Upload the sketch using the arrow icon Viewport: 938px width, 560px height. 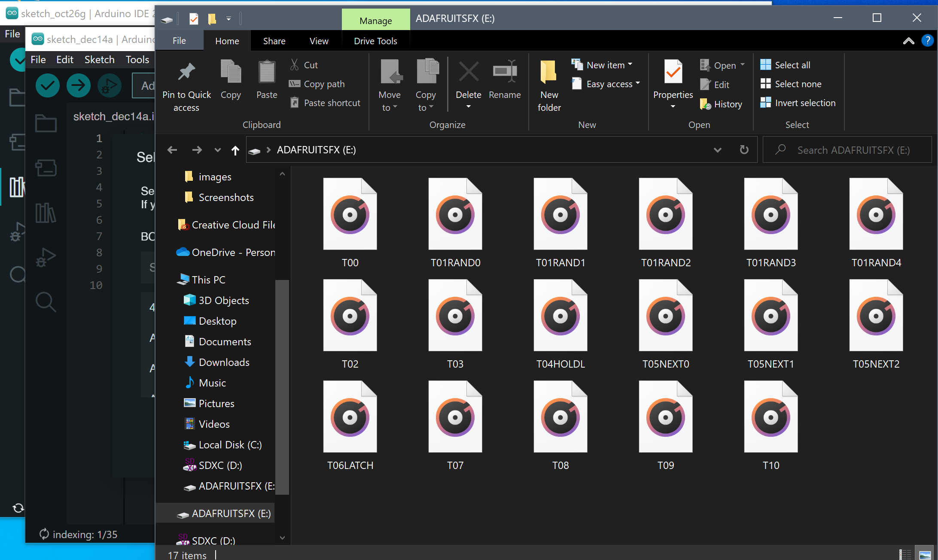click(79, 85)
